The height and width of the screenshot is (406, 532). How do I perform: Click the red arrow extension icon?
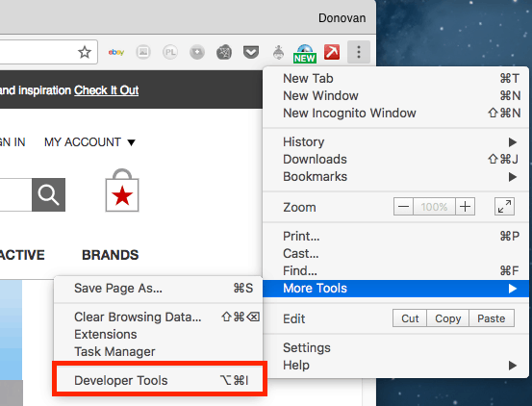(x=332, y=52)
